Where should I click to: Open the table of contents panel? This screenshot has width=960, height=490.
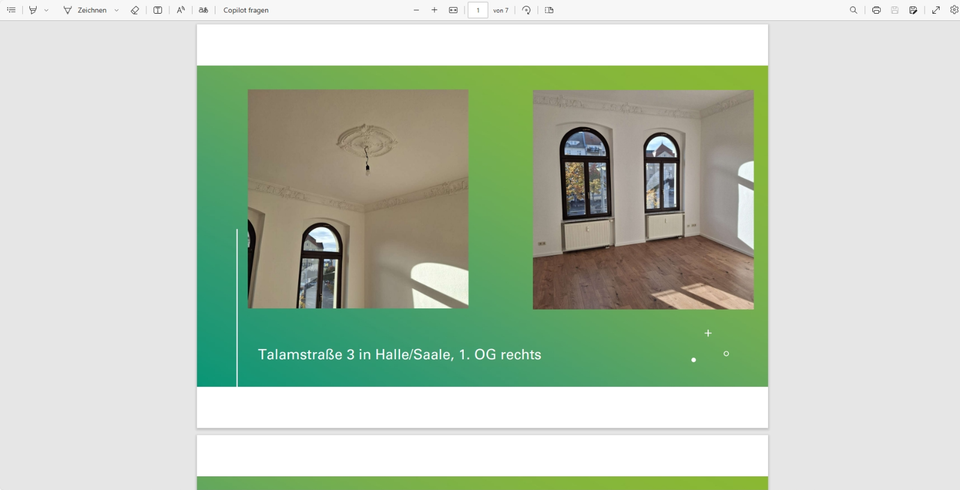click(x=11, y=10)
